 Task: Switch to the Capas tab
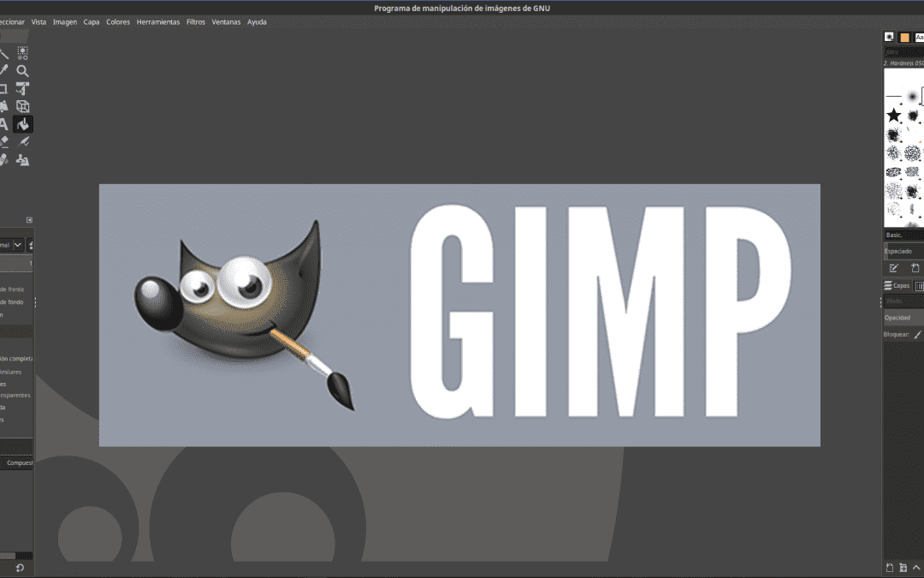click(x=897, y=285)
